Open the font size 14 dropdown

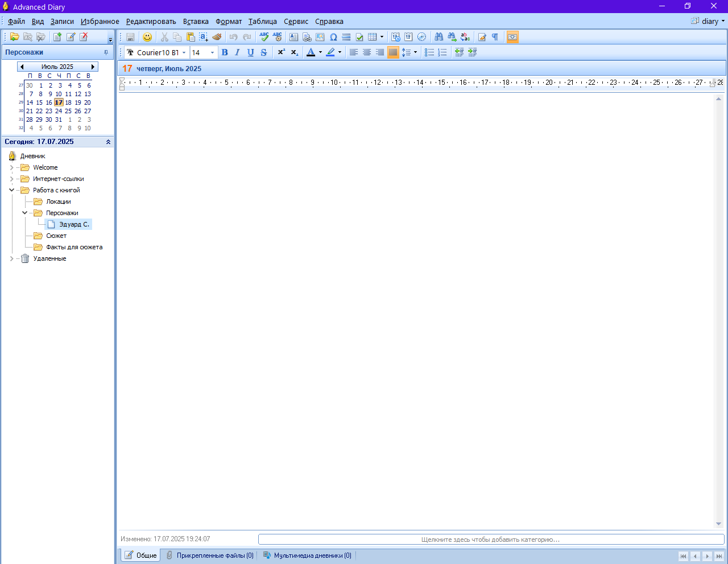(x=212, y=52)
